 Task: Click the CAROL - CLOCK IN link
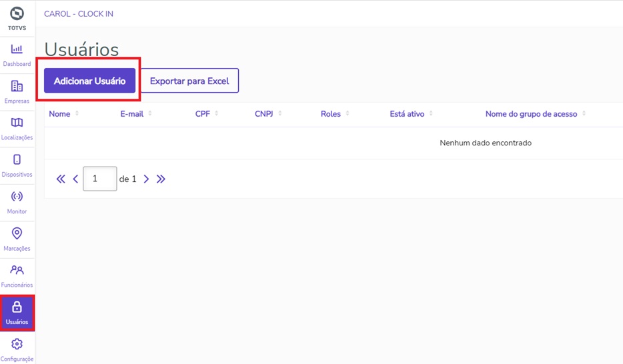pyautogui.click(x=79, y=14)
